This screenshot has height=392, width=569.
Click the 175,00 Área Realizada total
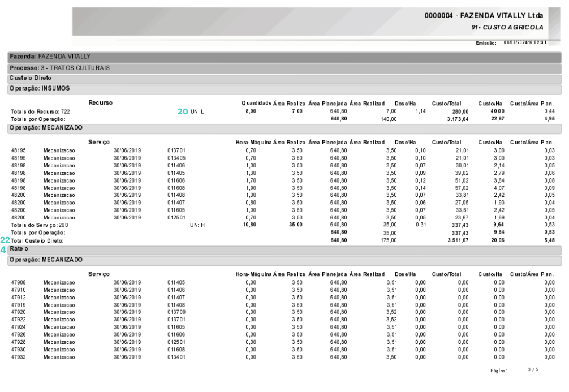(389, 240)
